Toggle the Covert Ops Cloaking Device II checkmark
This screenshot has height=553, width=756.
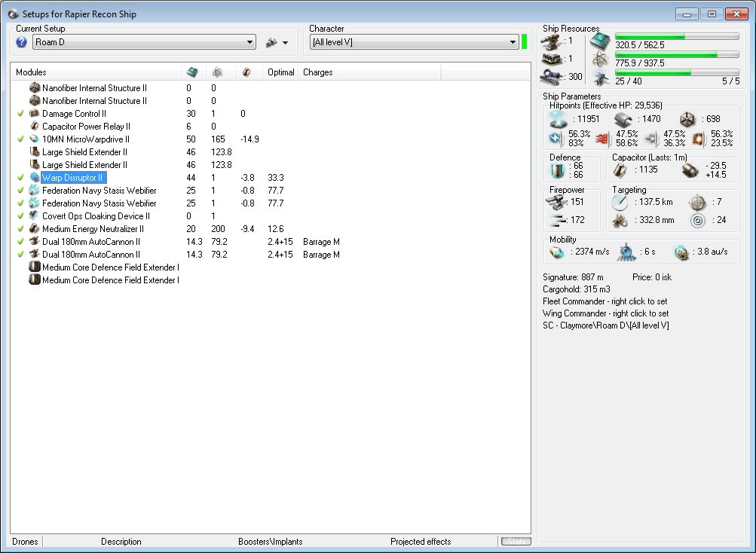[20, 216]
